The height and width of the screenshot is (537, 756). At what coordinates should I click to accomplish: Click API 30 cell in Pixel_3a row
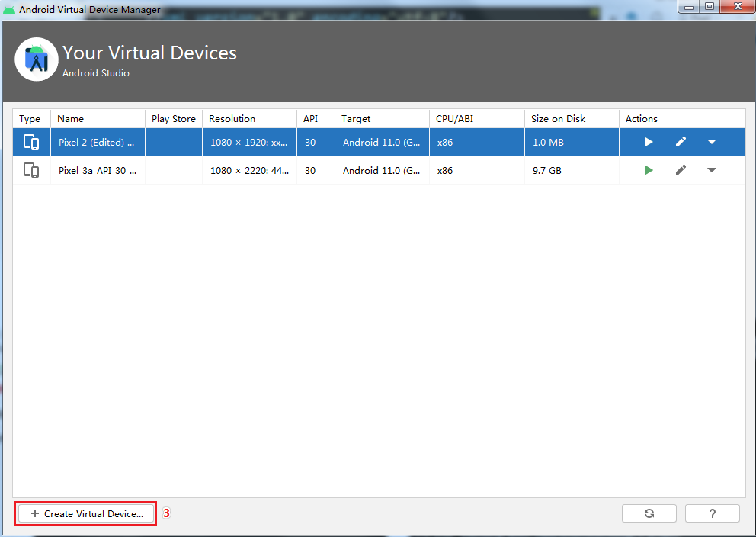[316, 170]
